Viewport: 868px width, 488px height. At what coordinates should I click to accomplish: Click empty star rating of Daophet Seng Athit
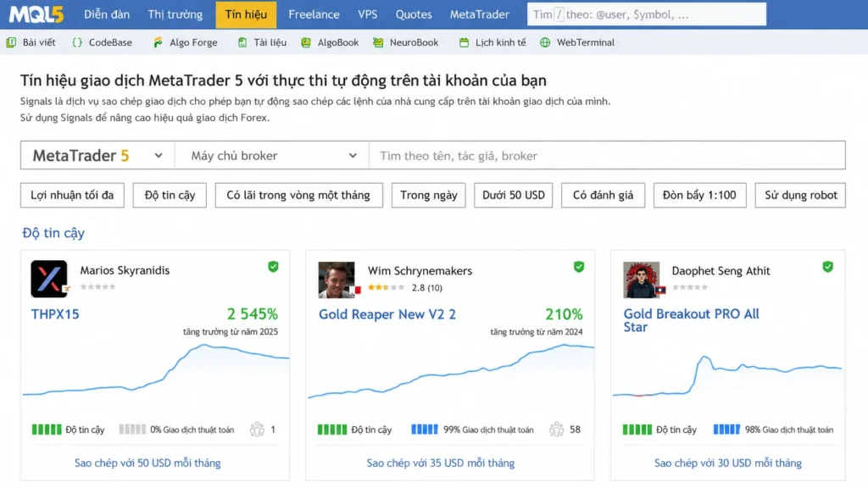[x=690, y=287]
